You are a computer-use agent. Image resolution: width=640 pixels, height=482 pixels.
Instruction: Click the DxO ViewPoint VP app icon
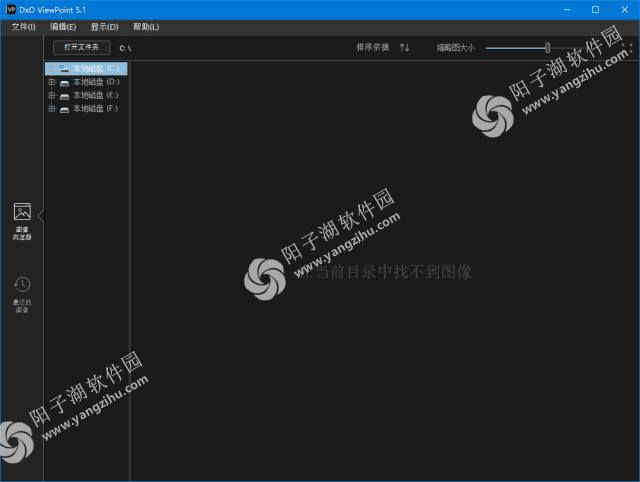click(11, 9)
